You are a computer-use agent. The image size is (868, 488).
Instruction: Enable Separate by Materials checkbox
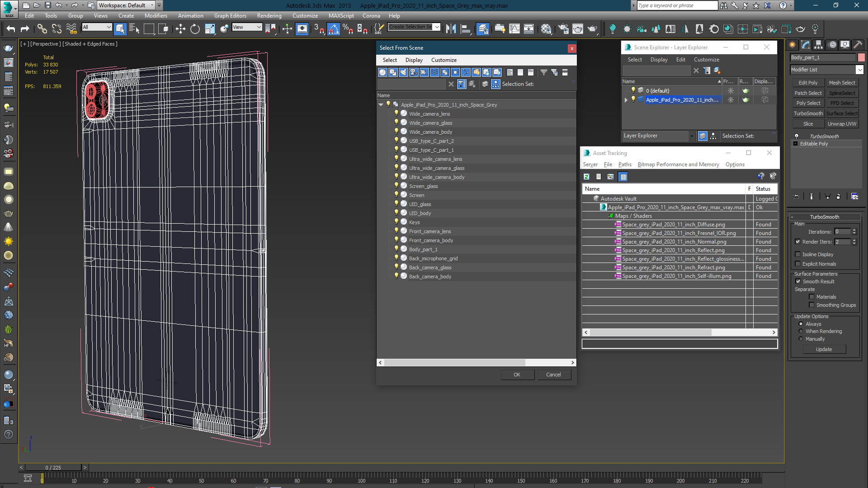point(812,297)
